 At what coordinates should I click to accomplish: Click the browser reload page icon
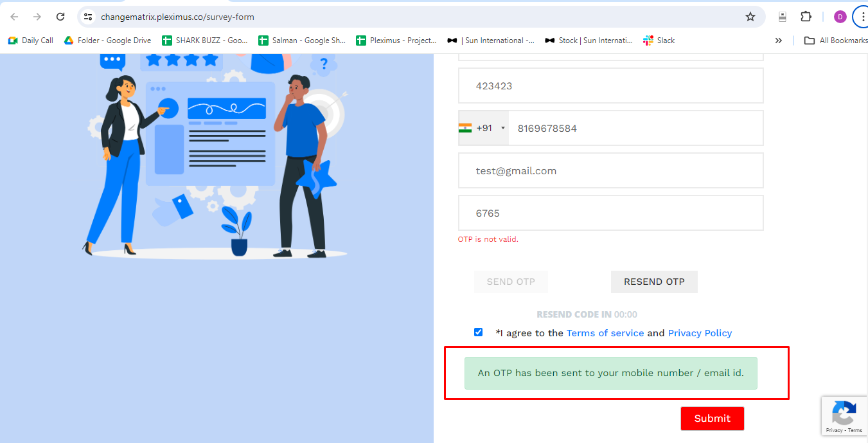(60, 17)
